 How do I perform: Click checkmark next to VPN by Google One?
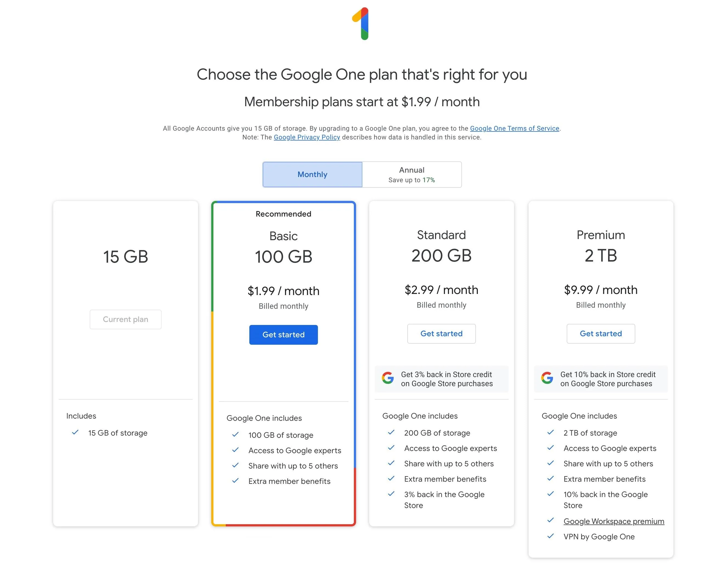tap(551, 536)
